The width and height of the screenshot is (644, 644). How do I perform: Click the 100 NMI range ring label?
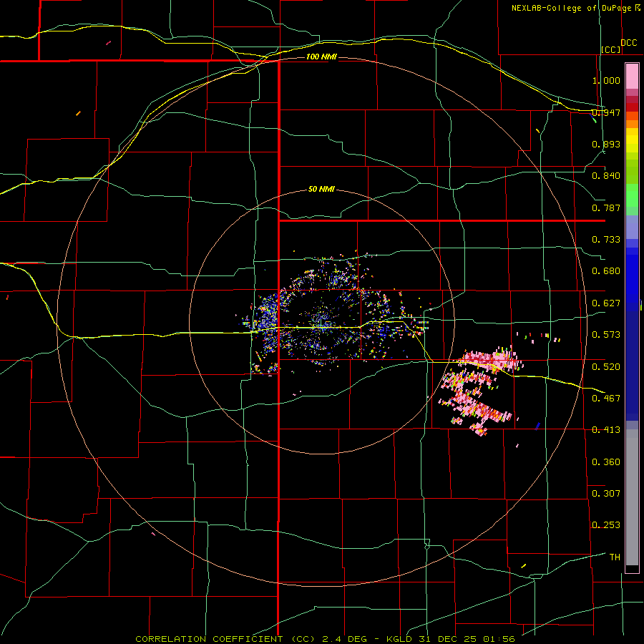[321, 57]
